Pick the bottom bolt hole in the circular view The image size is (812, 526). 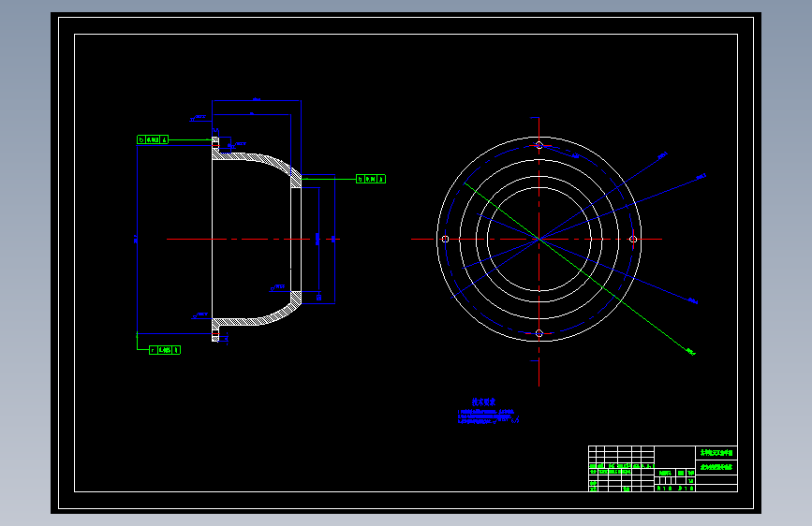pyautogui.click(x=539, y=333)
